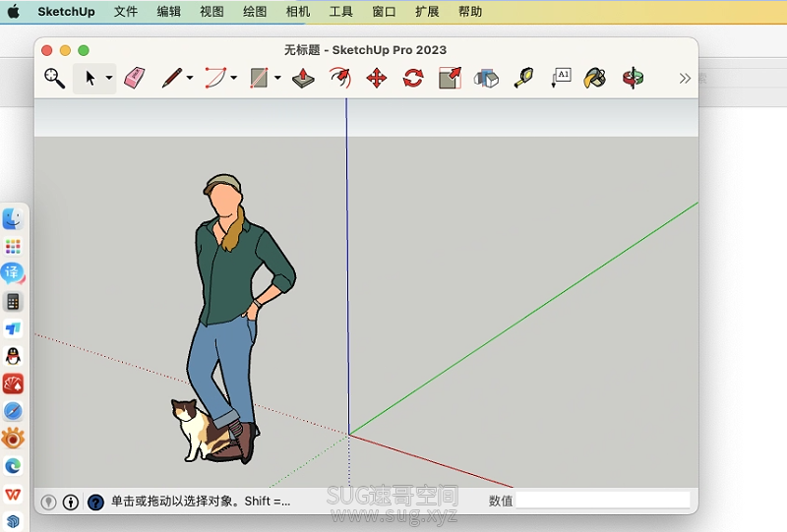Screen dimensions: 787x532
Task: Open the Solid/Outer Shell tool
Action: pos(486,79)
